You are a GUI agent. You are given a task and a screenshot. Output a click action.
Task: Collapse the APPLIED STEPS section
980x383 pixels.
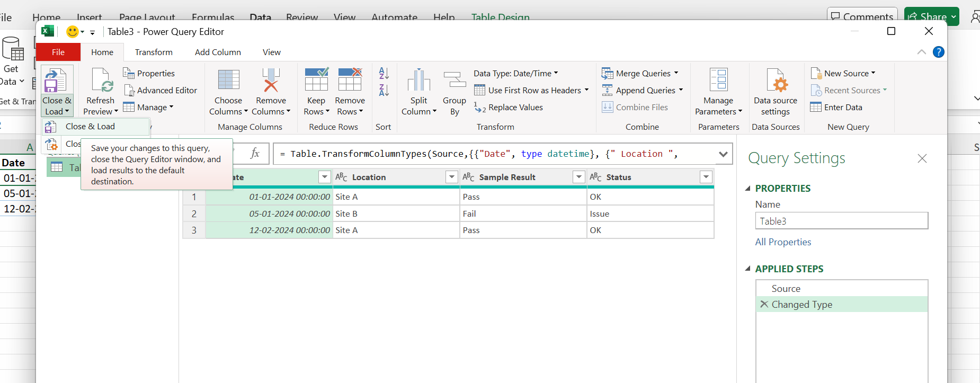[748, 269]
